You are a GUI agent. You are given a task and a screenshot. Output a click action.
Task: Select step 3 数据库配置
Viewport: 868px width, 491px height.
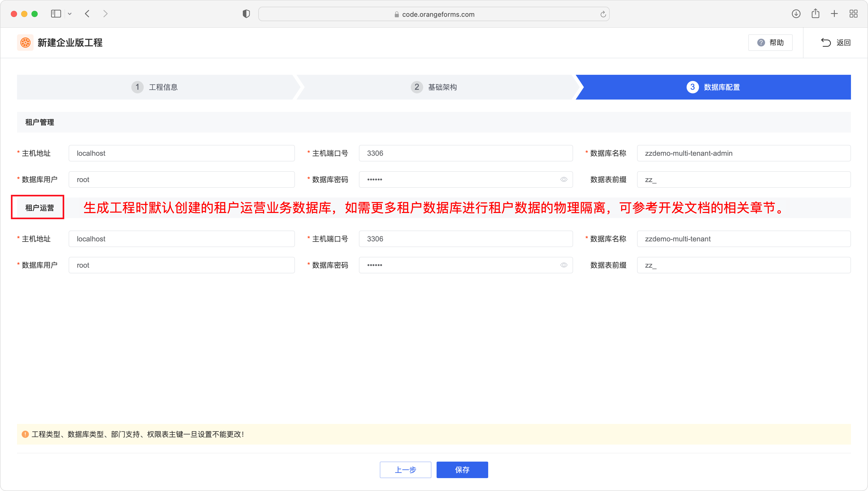[713, 87]
